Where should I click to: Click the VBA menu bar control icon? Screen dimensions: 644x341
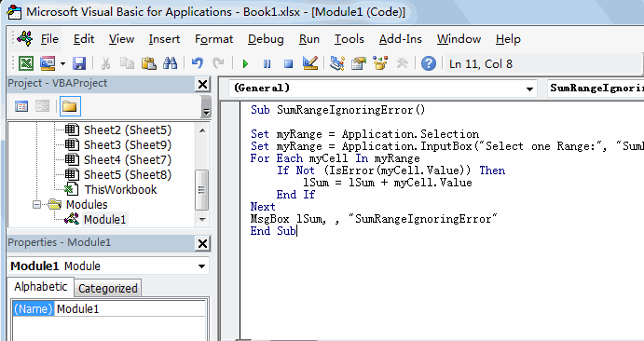[25, 38]
